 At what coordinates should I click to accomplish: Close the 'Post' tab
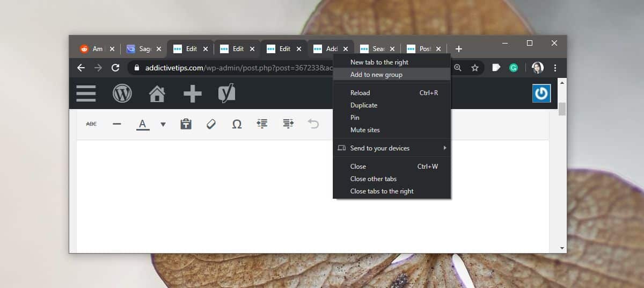[x=438, y=49]
